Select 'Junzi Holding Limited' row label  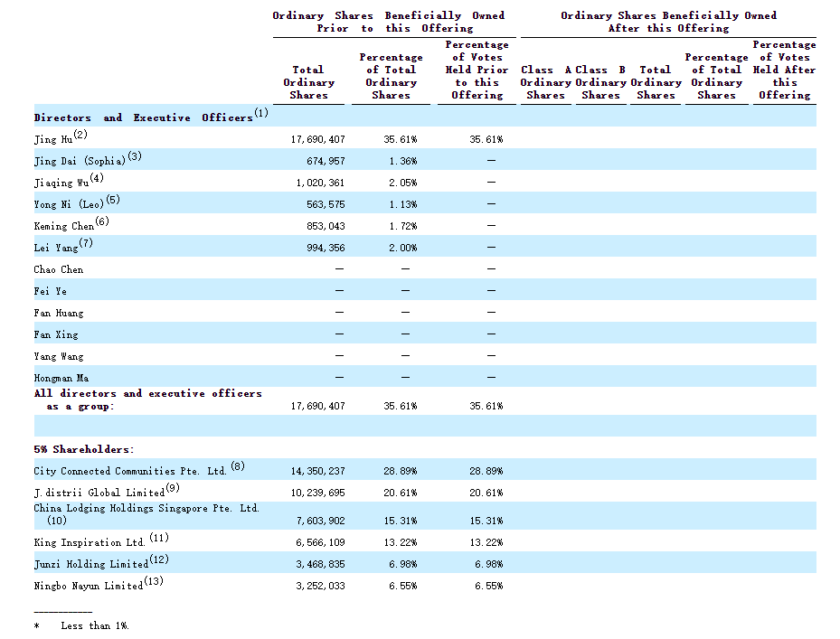point(91,564)
